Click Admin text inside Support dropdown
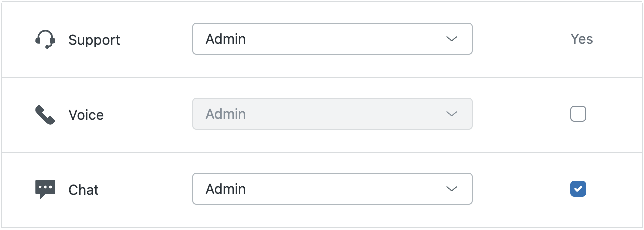644x230 pixels. (226, 39)
